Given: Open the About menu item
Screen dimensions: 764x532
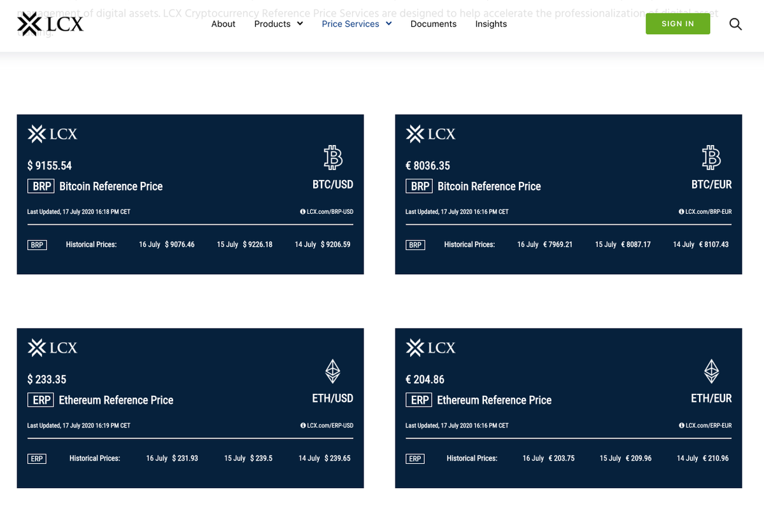Looking at the screenshot, I should coord(223,24).
